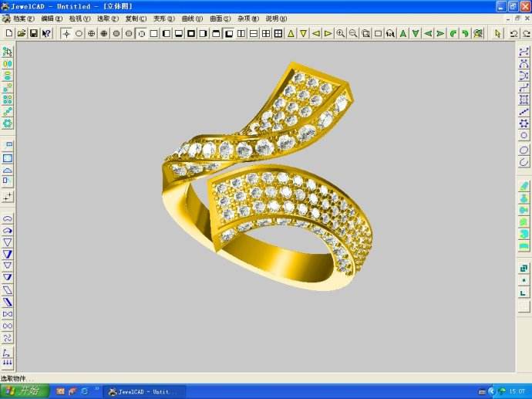The height and width of the screenshot is (399, 532).
Task: Open a file with the folder icon
Action: coord(22,33)
